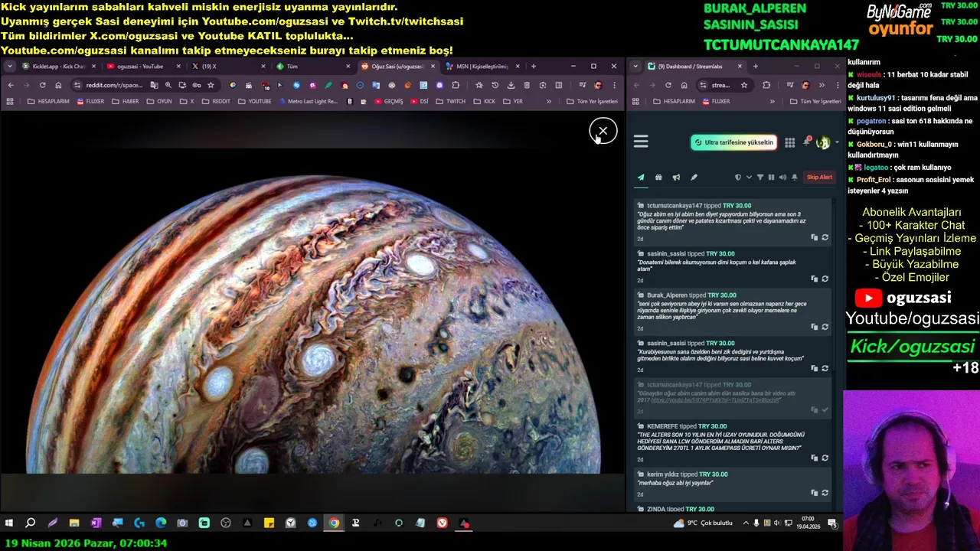Select the paper plane recent events tab
The image size is (980, 551).
(x=641, y=178)
